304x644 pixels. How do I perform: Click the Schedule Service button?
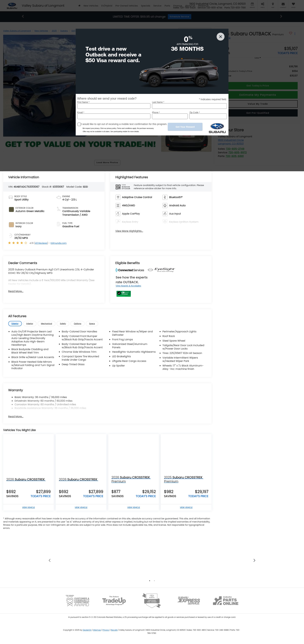pyautogui.click(x=179, y=16)
